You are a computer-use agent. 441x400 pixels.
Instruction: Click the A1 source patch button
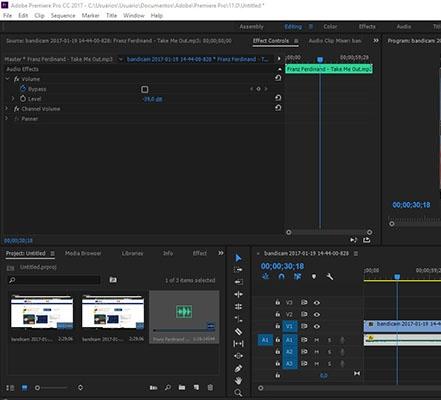[x=265, y=340]
